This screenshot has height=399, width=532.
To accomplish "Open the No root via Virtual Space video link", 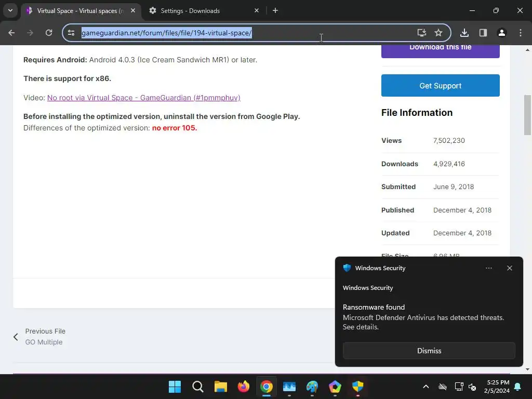I will point(143,98).
